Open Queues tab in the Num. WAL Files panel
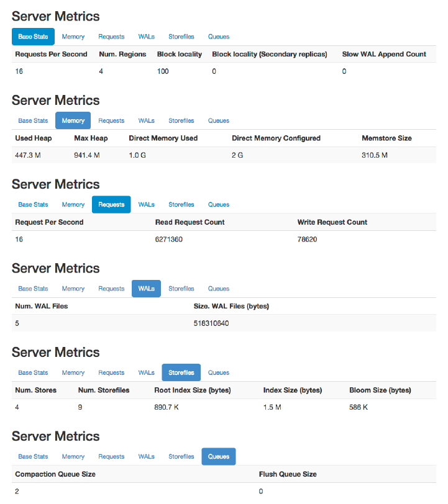Viewport: 448px width, 504px height. pos(219,289)
